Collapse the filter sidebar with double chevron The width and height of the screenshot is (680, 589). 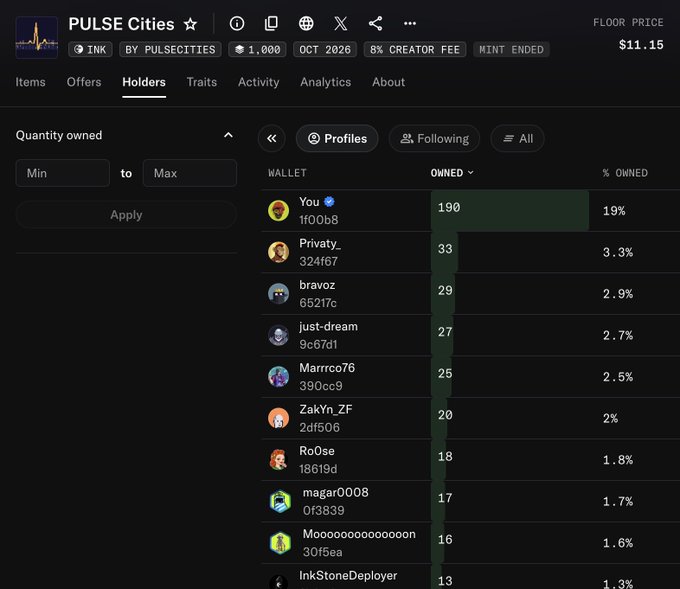(x=272, y=139)
